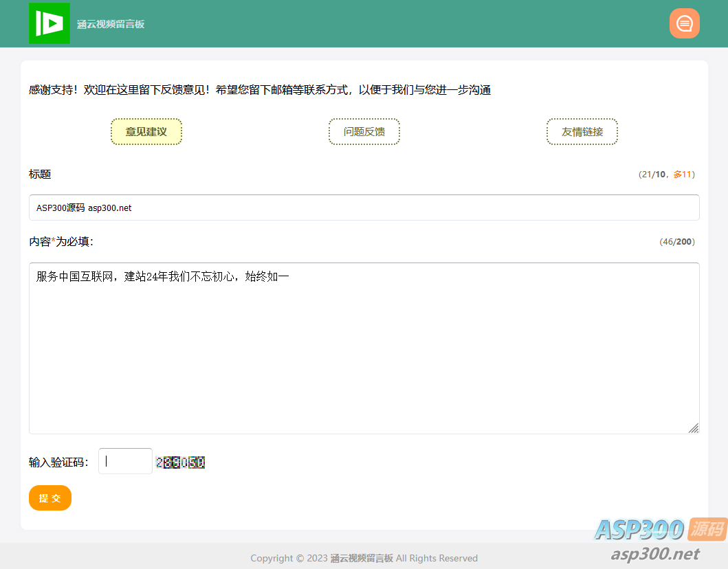Click into the 标题 title input field
The height and width of the screenshot is (569, 728).
(364, 208)
